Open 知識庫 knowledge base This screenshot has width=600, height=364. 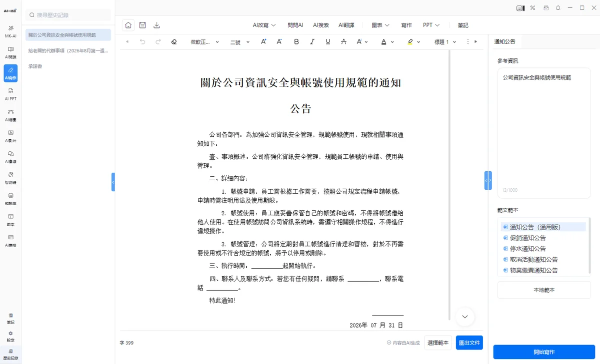tap(10, 199)
